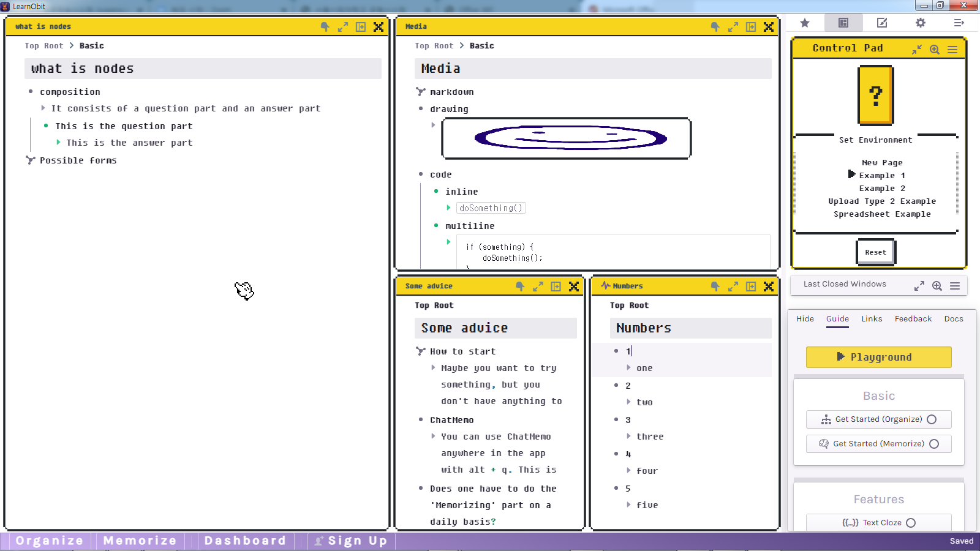The width and height of the screenshot is (980, 551).
Task: Open the panel layout tab in sidebar
Action: click(843, 23)
